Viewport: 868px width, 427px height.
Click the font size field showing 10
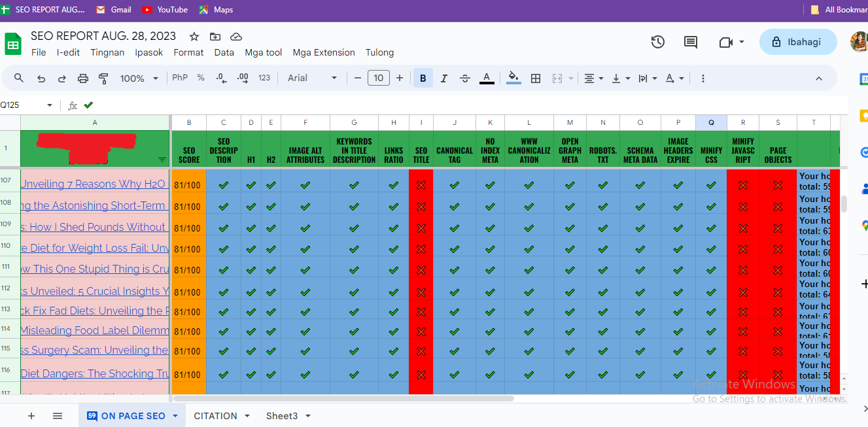[379, 78]
